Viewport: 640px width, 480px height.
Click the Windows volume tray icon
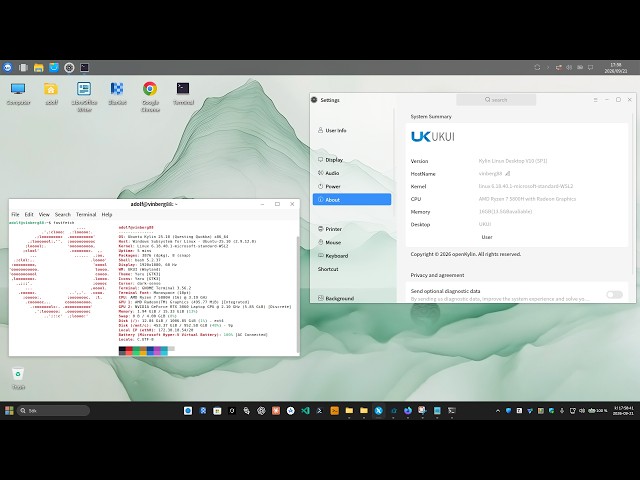582,411
